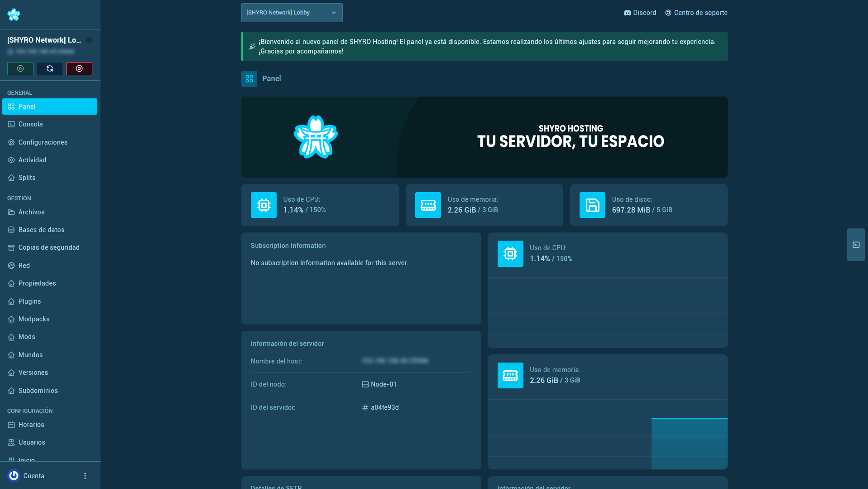Click the Discord link in the header
Screen dimensions: 868x489
click(x=640, y=13)
